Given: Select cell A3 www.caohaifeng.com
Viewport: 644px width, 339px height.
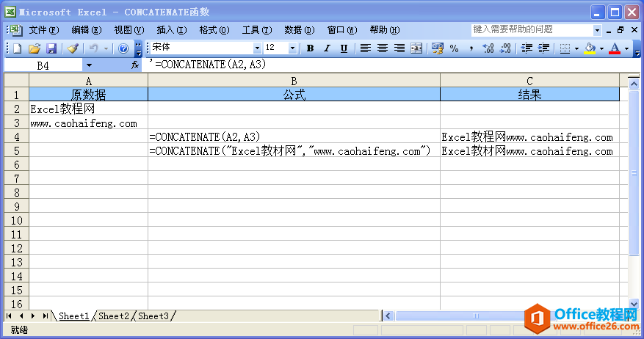Looking at the screenshot, I should [88, 123].
